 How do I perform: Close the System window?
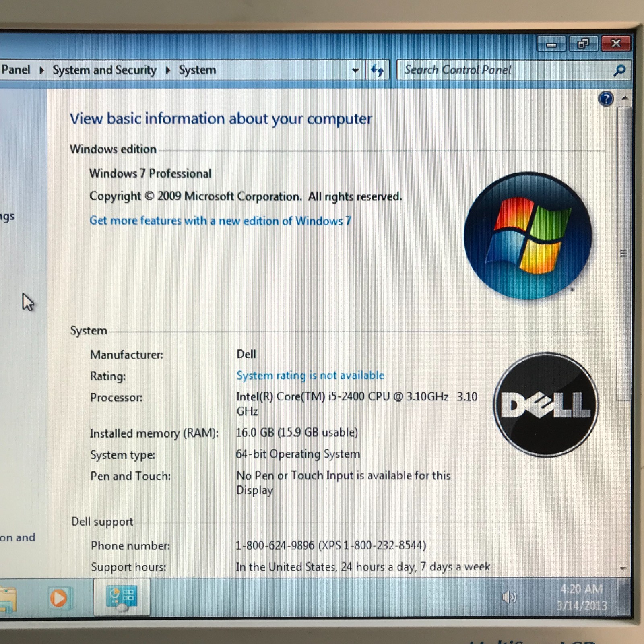(615, 43)
